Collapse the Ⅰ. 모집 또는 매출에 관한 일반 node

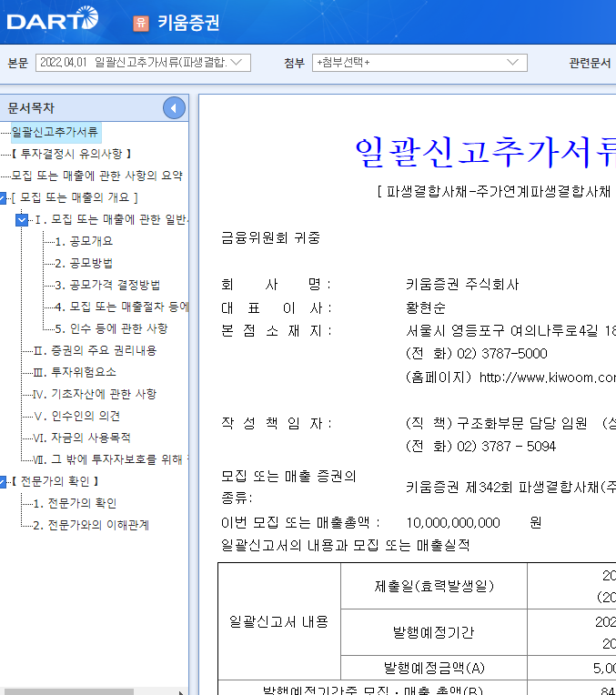click(21, 219)
